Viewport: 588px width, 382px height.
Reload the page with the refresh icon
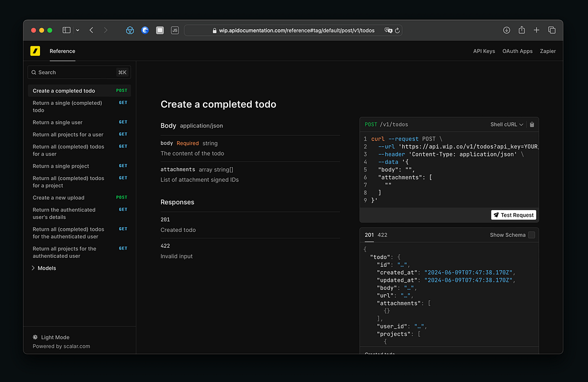[x=397, y=31]
